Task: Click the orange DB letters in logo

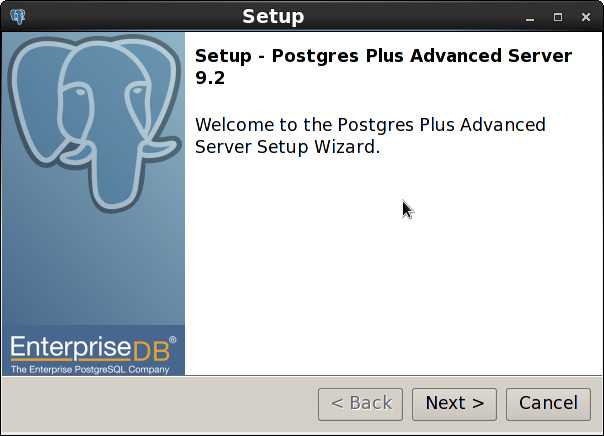Action: (x=152, y=350)
